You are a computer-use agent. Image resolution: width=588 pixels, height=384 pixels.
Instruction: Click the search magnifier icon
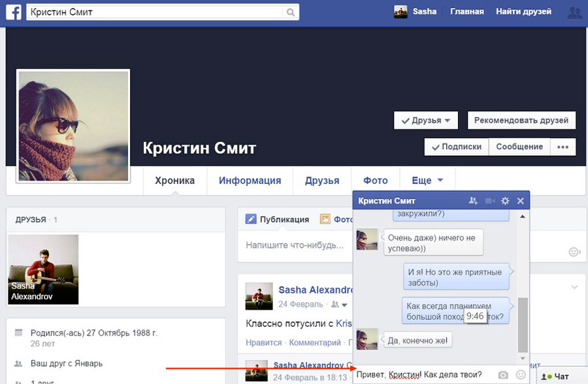pos(291,12)
